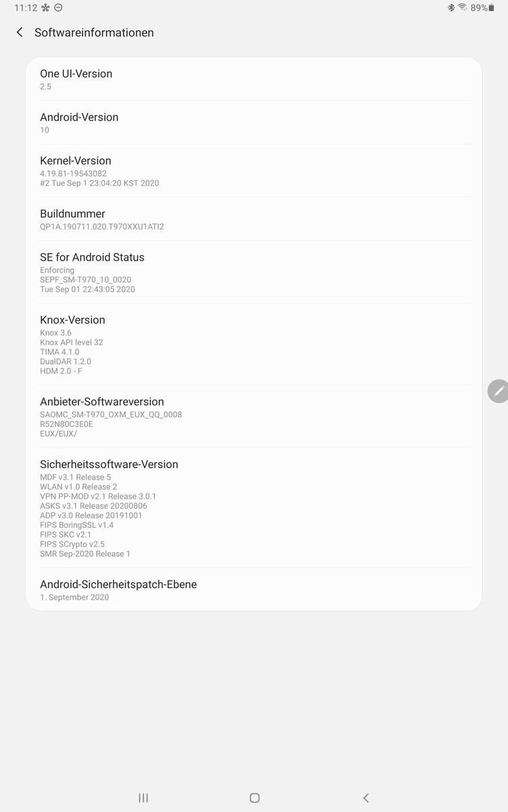Tap the Bluetooth status icon
508x812 pixels.
[x=451, y=7]
